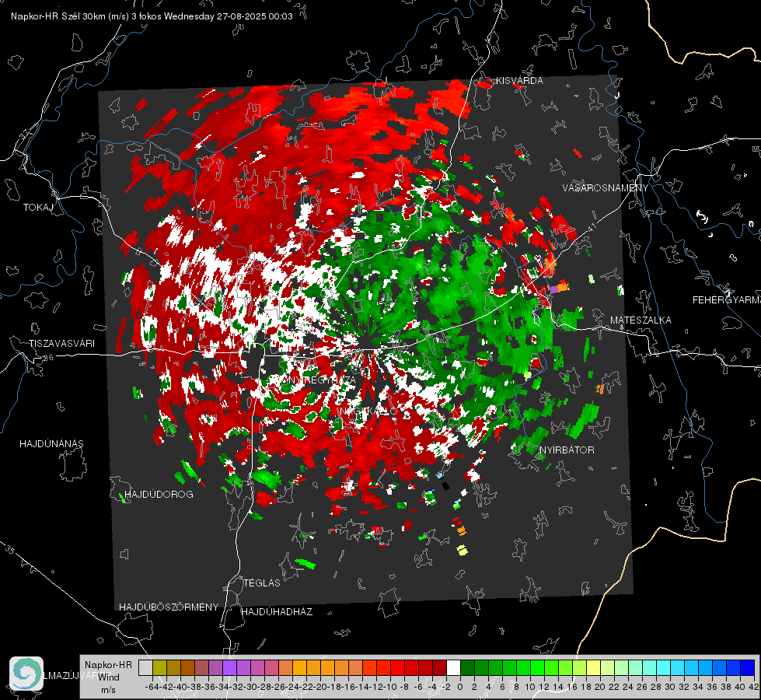Select the KISVÁRDA city label
Image resolution: width=761 pixels, height=700 pixels.
pos(519,81)
